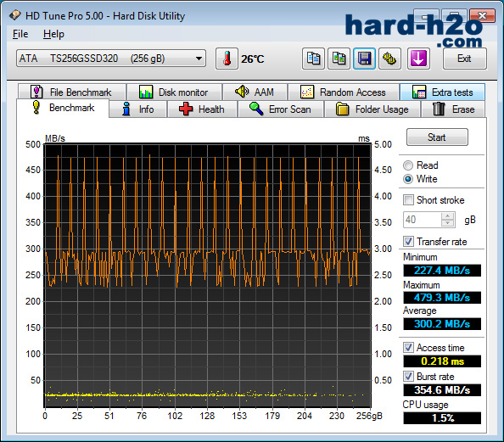The height and width of the screenshot is (442, 504).
Task: Expand the TS256GSSD320 drive dropdown
Action: [199, 59]
